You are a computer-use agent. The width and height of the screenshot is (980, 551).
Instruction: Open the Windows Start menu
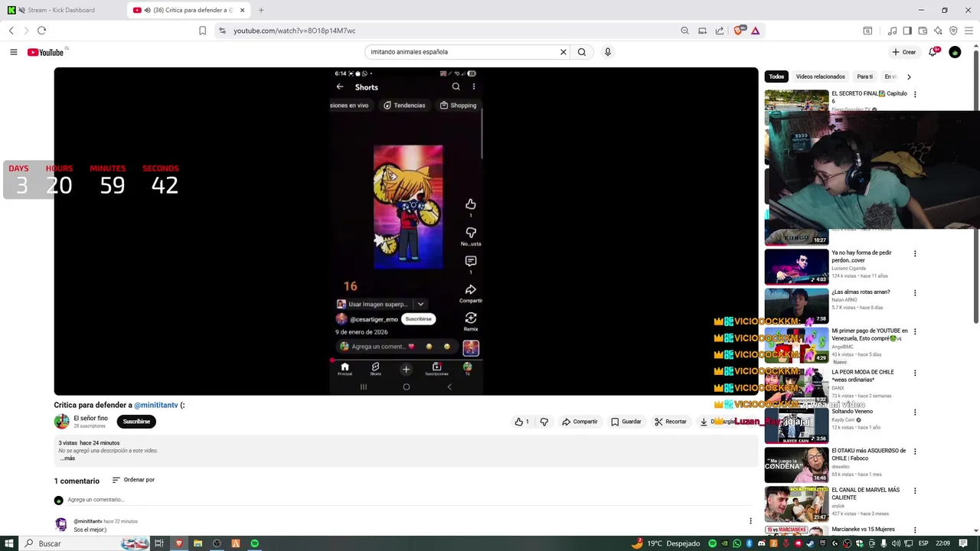8,543
